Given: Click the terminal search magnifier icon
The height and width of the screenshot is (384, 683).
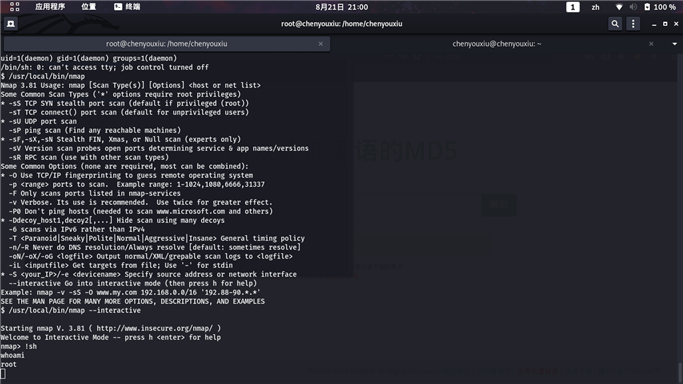Looking at the screenshot, I should click(615, 24).
